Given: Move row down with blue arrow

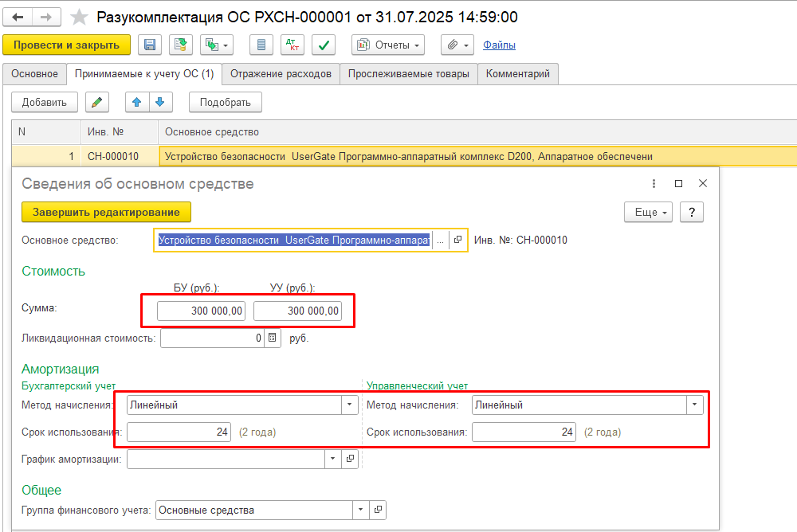Looking at the screenshot, I should 160,102.
